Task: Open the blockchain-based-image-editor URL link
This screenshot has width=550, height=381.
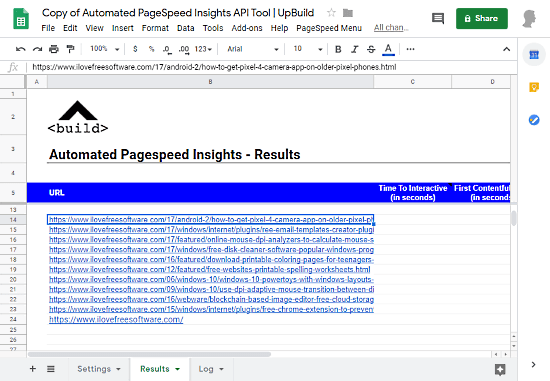Action: pos(211,299)
